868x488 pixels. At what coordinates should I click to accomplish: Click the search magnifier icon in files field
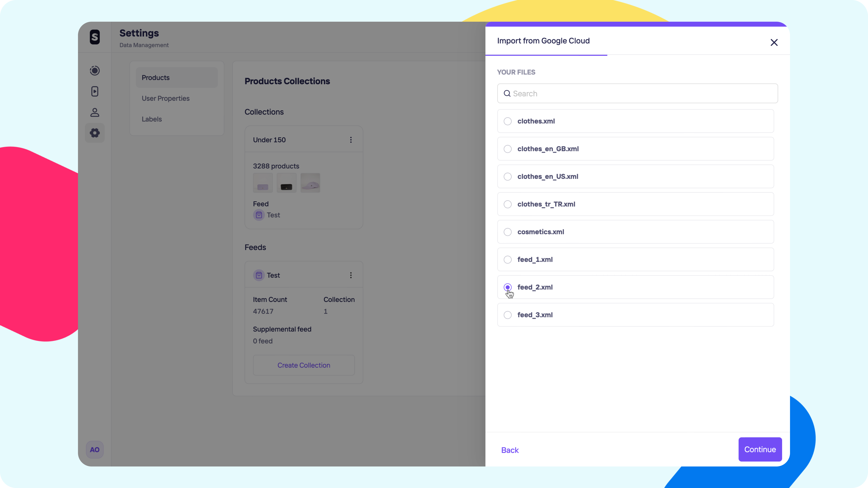[x=507, y=94]
